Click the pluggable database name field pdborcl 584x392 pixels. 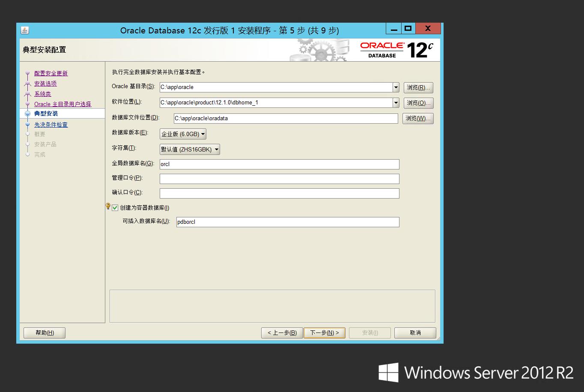click(x=288, y=222)
